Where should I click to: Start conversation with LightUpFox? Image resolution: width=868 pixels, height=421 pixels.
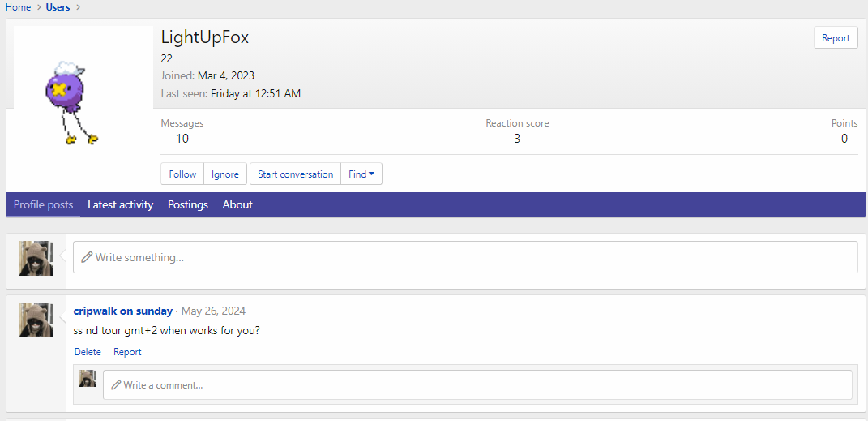click(x=295, y=174)
